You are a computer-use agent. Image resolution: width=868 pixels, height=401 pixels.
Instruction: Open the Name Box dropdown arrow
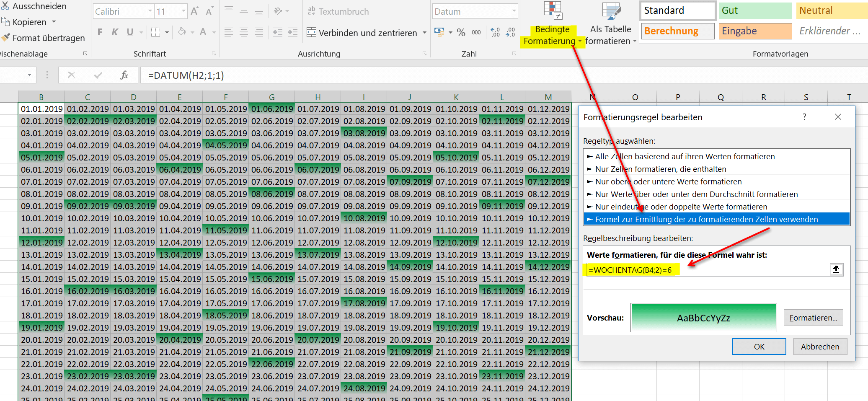tap(29, 75)
